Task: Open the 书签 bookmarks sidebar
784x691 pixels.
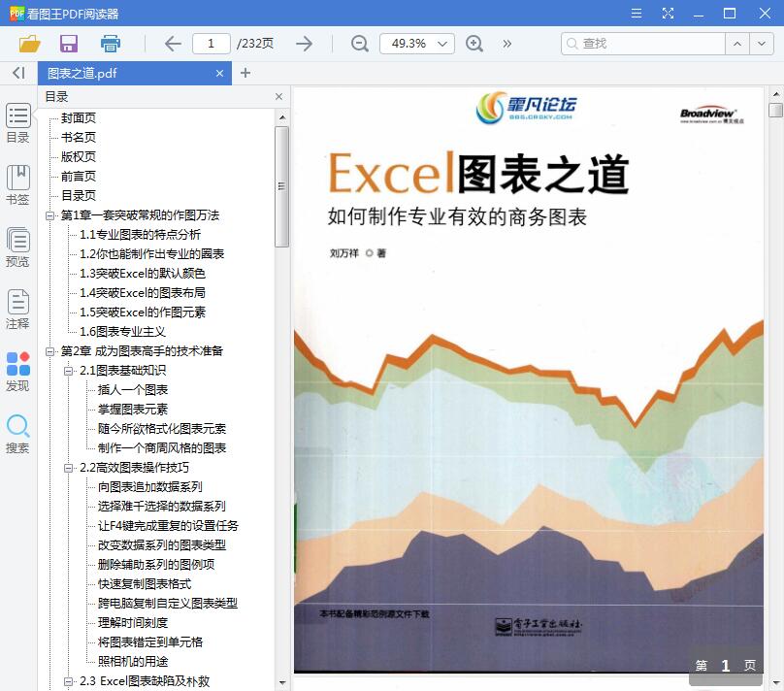Action: [x=18, y=185]
